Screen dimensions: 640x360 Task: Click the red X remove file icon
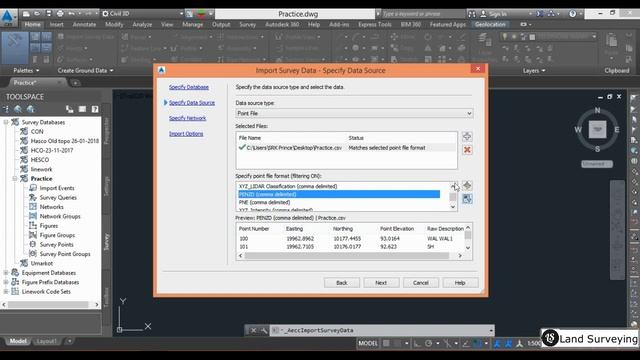click(467, 150)
